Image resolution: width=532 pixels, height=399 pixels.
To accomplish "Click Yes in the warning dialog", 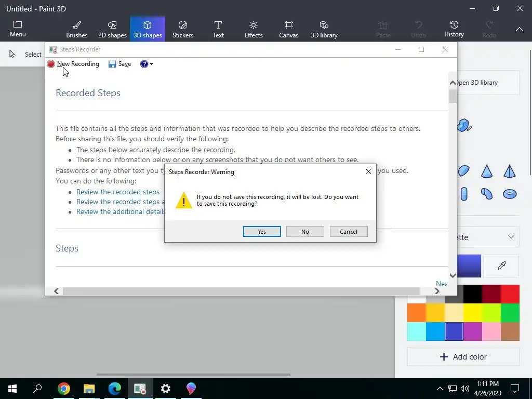I will click(262, 231).
